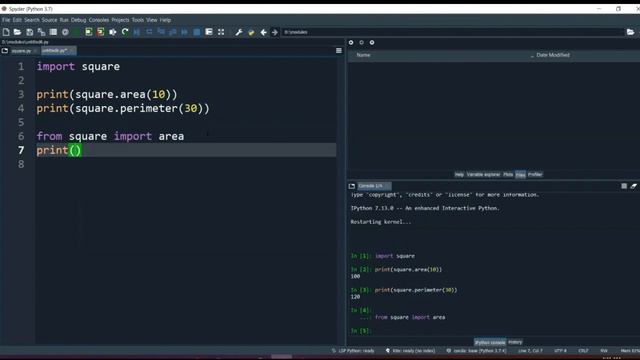Run the file with green play button
Viewport: 640px width, 360px height.
(x=77, y=32)
